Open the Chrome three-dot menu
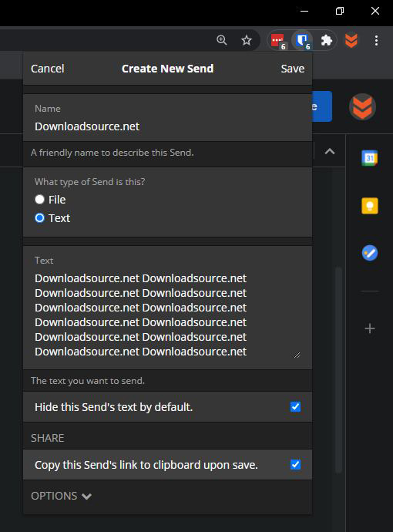 click(376, 40)
